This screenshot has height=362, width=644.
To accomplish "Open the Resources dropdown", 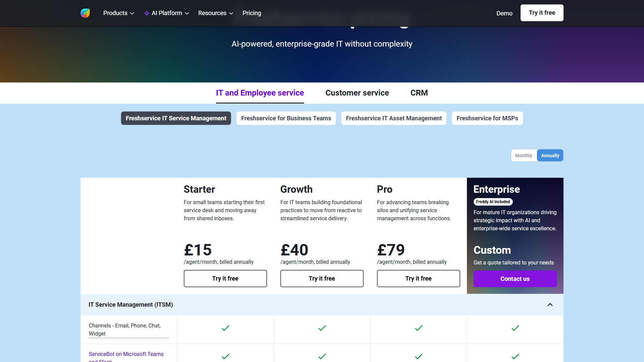I will (216, 13).
